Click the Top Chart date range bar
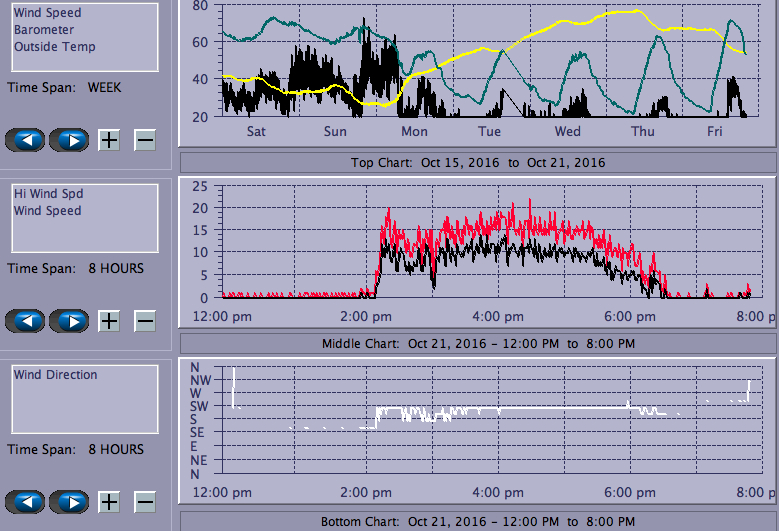Image resolution: width=779 pixels, height=531 pixels. click(x=478, y=162)
